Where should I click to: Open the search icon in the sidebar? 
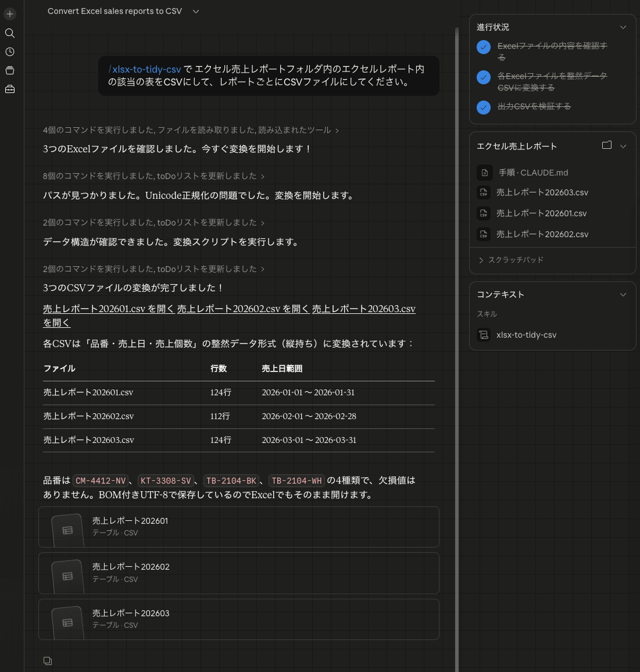click(9, 33)
